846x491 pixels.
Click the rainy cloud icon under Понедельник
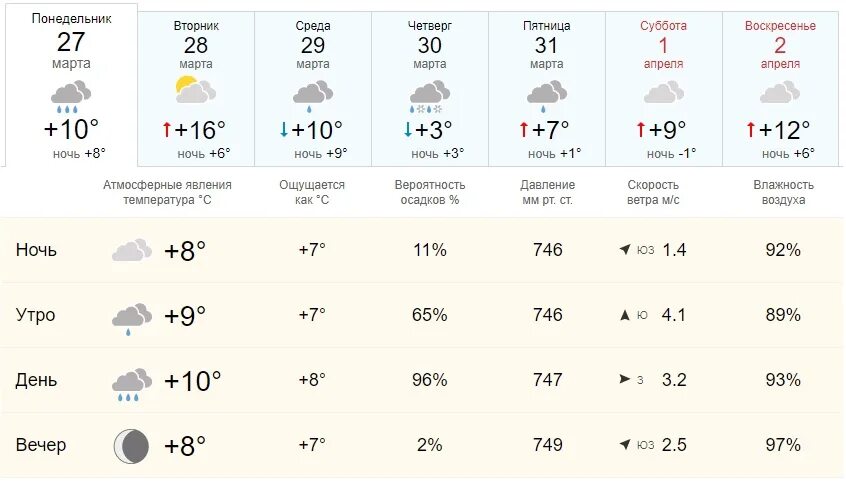[71, 97]
